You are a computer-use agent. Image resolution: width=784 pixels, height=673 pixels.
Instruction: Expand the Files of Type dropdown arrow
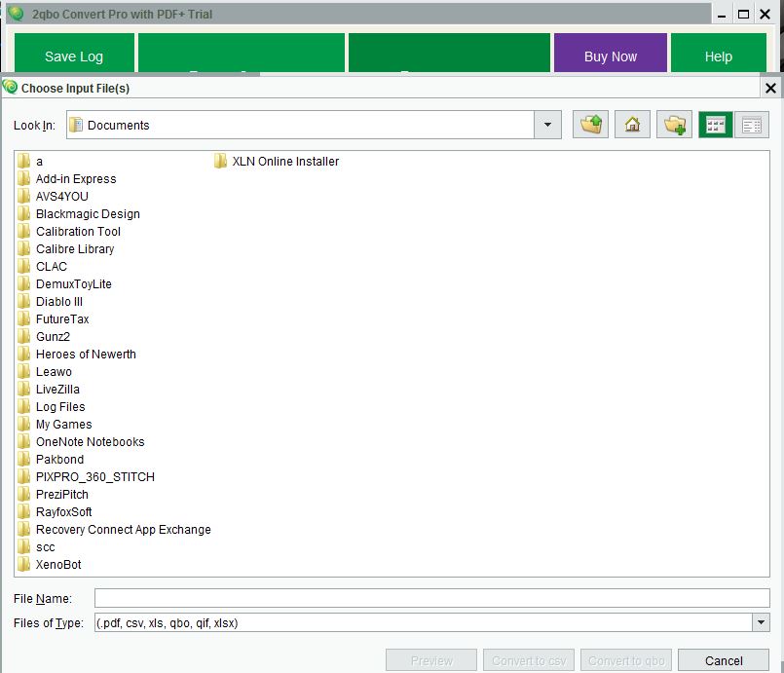coord(761,622)
